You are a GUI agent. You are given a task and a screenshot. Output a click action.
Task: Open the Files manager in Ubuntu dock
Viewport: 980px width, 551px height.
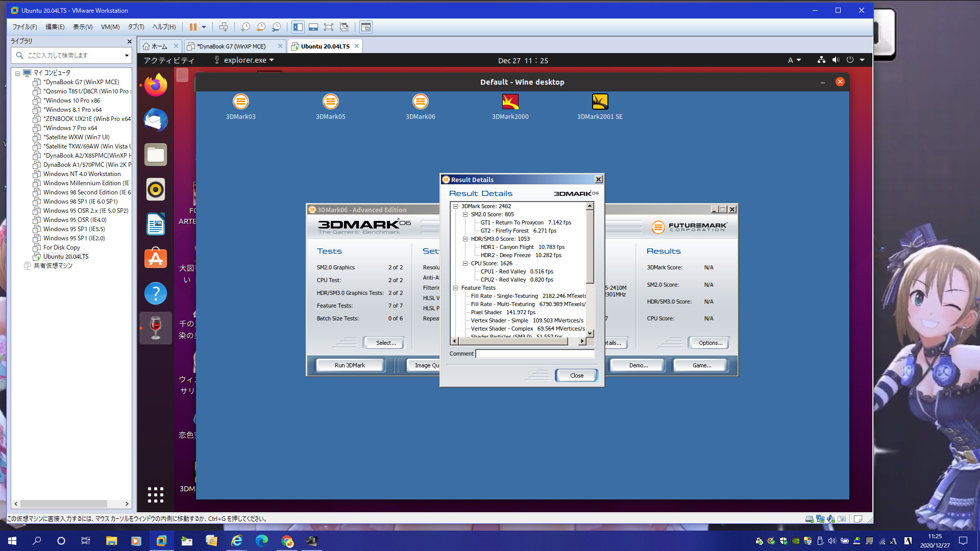point(156,155)
